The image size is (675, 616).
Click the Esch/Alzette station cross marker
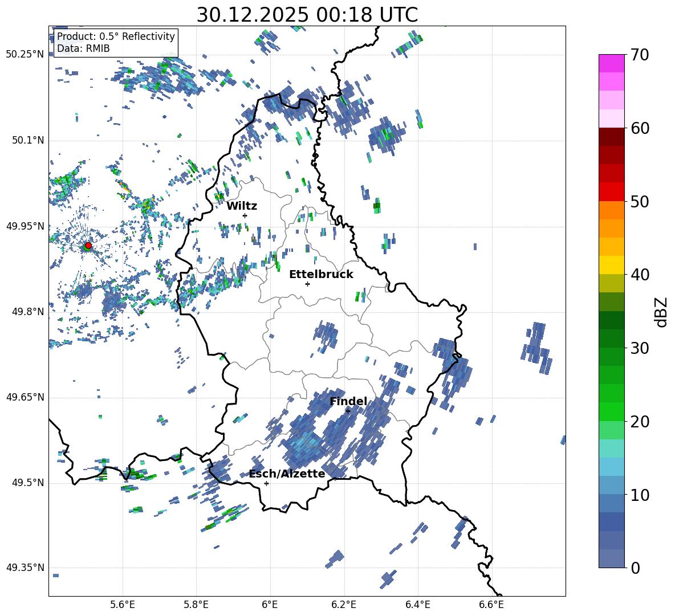click(266, 483)
